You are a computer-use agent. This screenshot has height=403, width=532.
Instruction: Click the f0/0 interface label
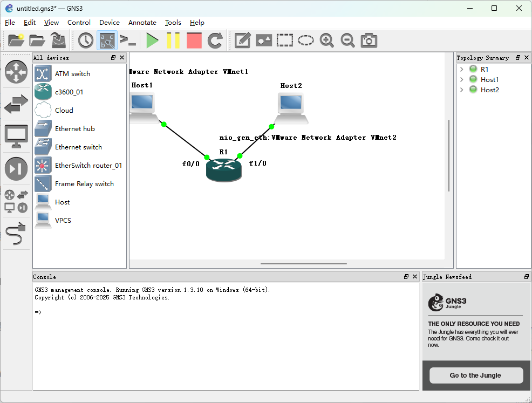pyautogui.click(x=190, y=164)
